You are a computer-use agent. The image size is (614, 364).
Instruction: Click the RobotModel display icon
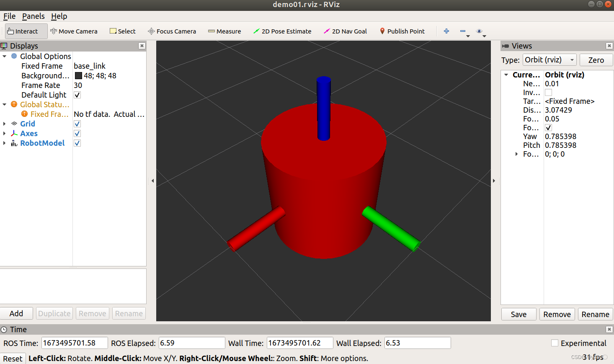pyautogui.click(x=14, y=143)
